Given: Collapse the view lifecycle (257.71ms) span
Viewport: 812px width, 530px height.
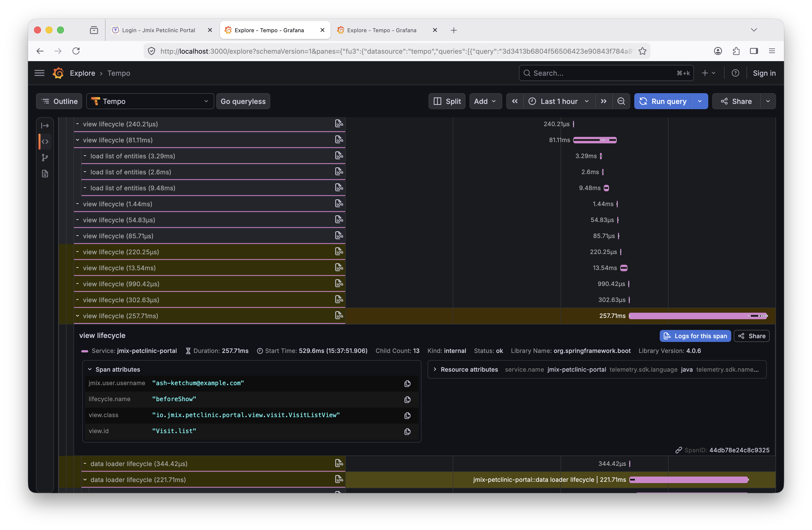Looking at the screenshot, I should pos(77,316).
